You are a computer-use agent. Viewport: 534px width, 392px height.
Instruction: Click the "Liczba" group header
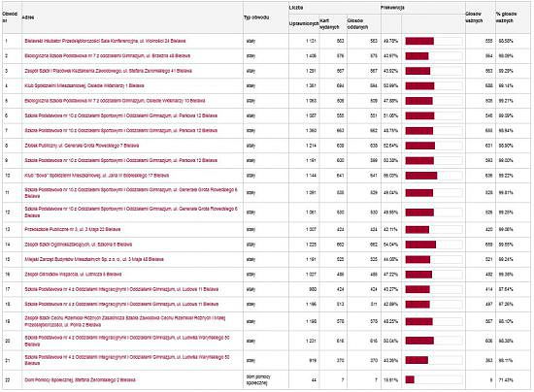pyautogui.click(x=295, y=8)
